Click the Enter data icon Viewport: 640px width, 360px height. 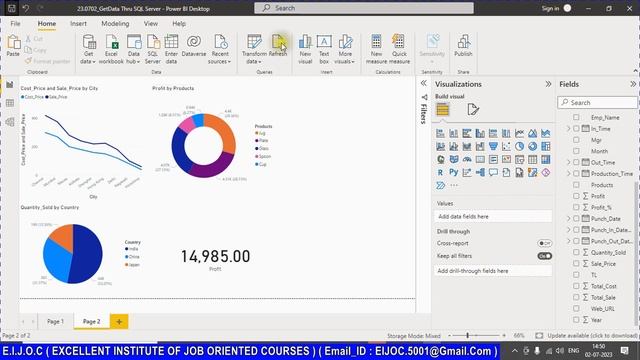[171, 49]
